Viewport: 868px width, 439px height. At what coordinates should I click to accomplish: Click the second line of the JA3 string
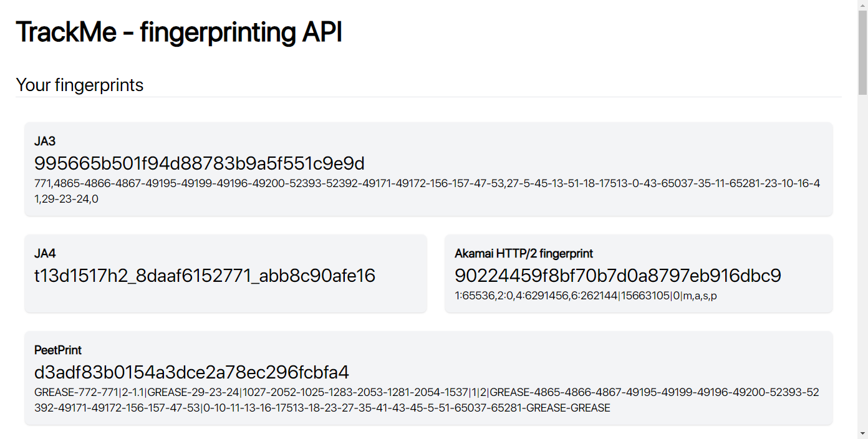67,200
